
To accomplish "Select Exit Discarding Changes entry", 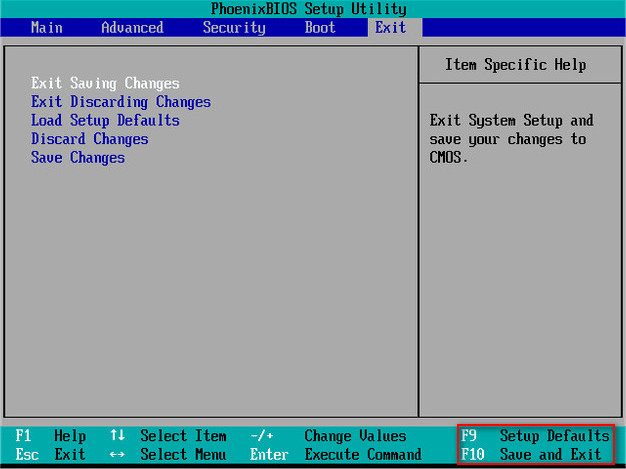I will point(120,102).
